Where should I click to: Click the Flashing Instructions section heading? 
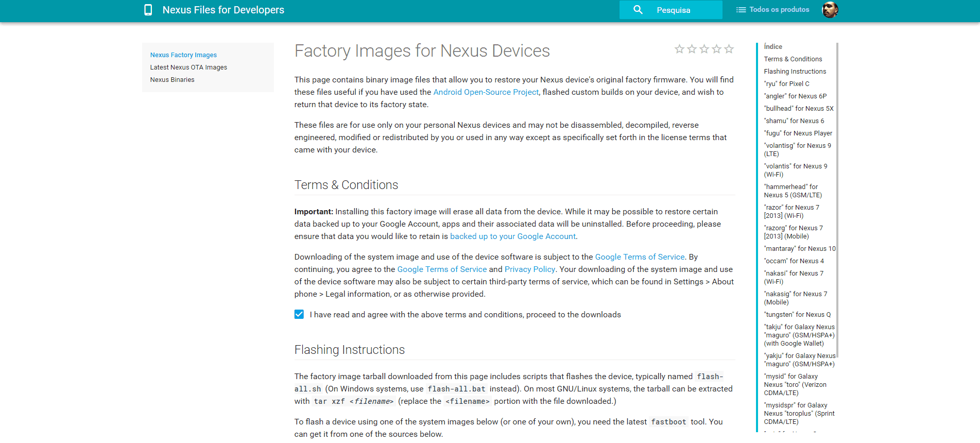tap(349, 350)
